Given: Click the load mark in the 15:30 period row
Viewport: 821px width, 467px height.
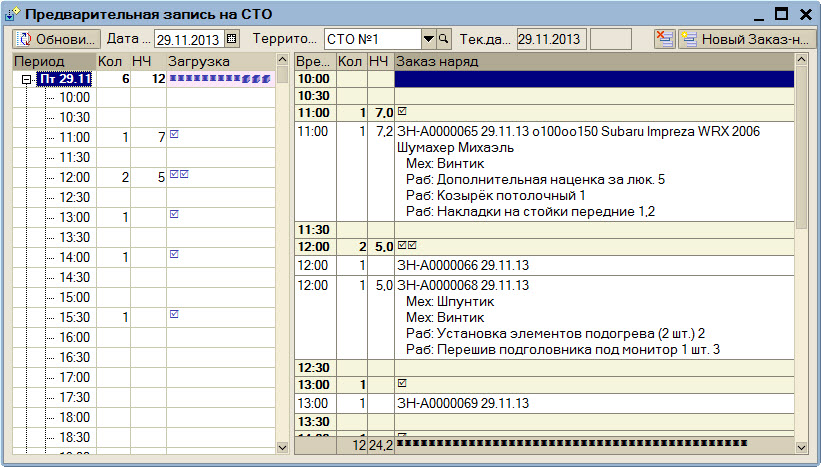Looking at the screenshot, I should point(174,314).
